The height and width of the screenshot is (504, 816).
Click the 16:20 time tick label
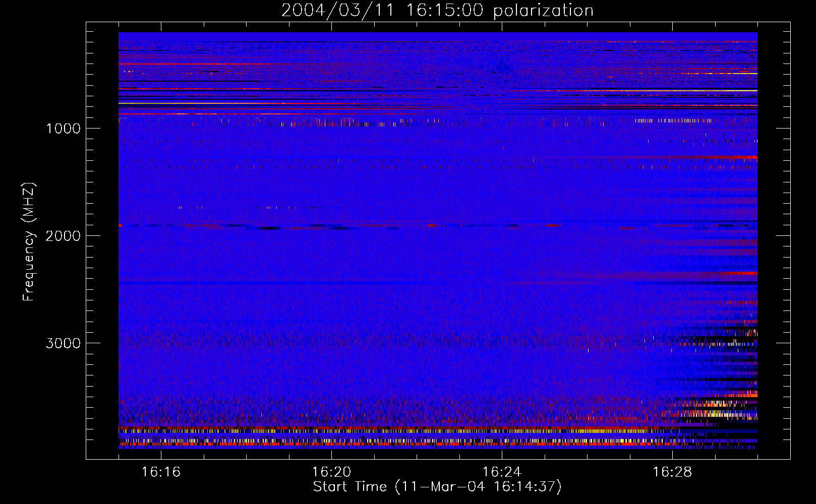331,472
